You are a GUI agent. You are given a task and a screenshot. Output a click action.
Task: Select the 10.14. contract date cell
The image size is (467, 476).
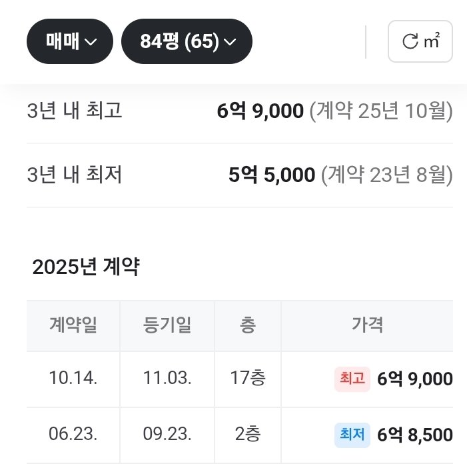point(73,379)
